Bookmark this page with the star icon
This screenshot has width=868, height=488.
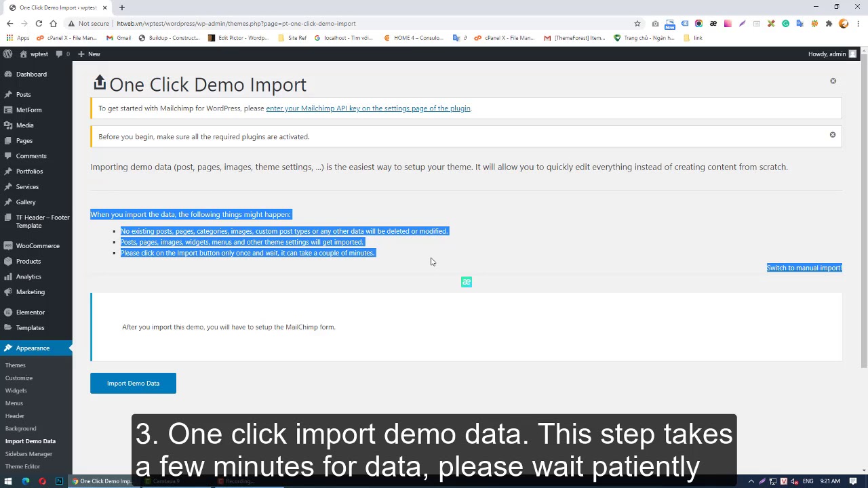[637, 24]
